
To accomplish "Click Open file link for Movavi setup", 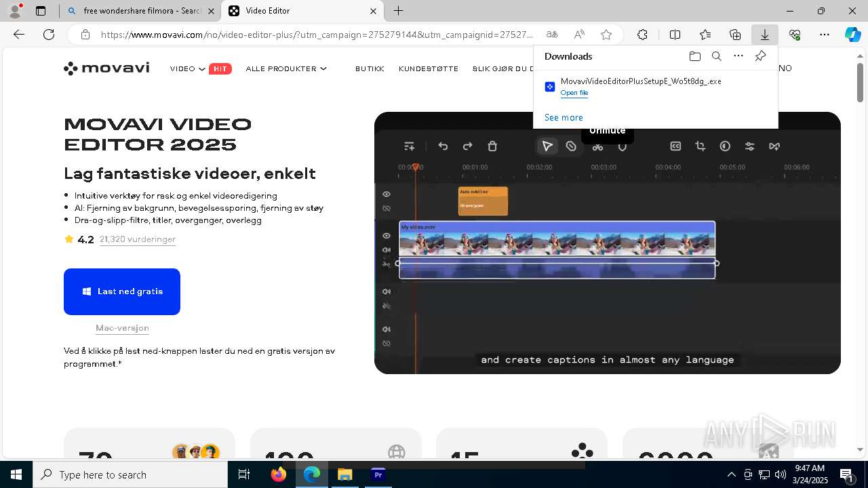I will click(x=574, y=93).
